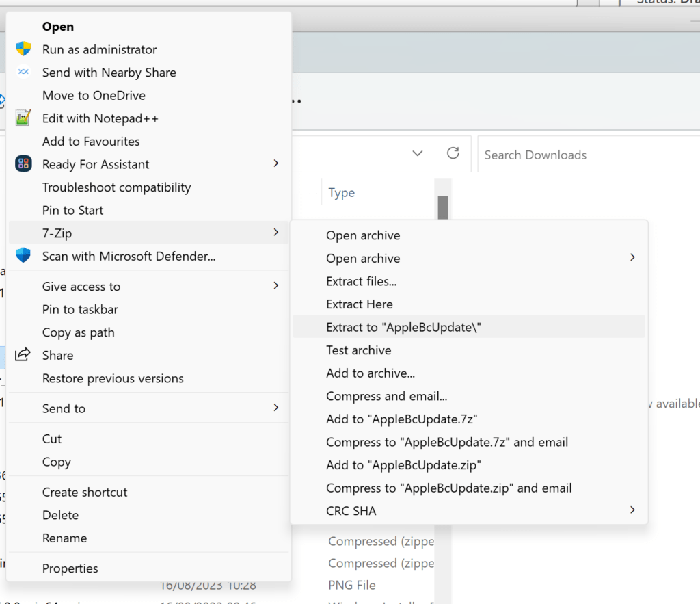The width and height of the screenshot is (700, 604).
Task: Select Extract to "AppleBcUpdate\"
Action: tap(469, 328)
